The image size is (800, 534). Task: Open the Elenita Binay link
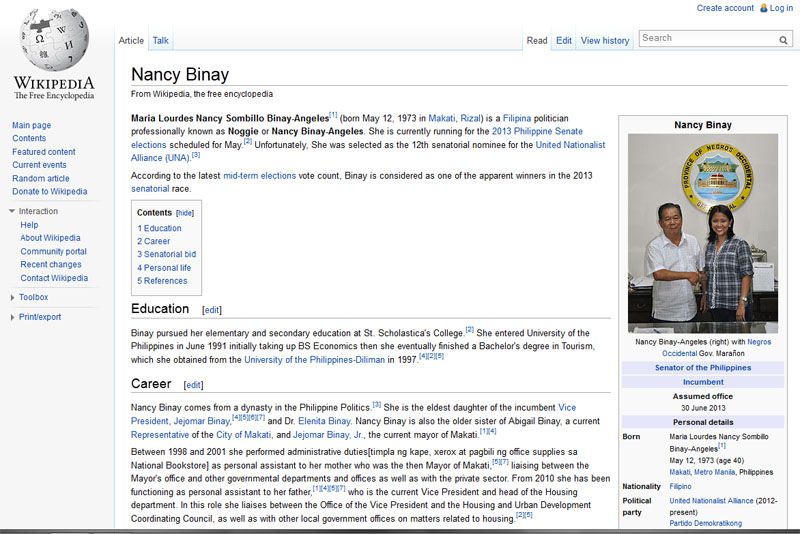pos(324,421)
